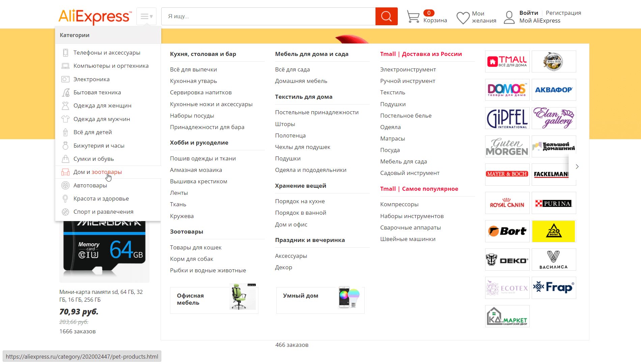The width and height of the screenshot is (641, 364).
Task: Open Tmall | Доставка из России heading
Action: (x=421, y=54)
